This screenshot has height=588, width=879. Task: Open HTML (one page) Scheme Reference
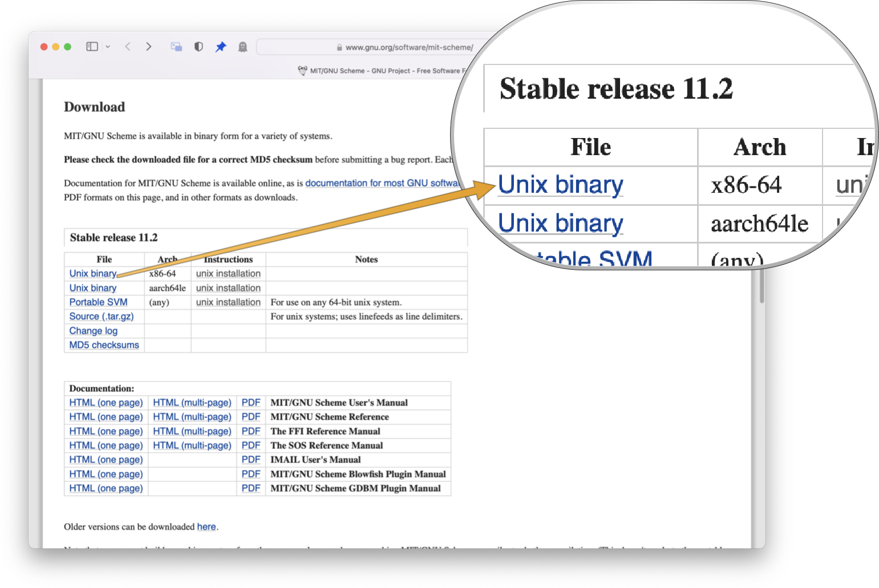coord(106,417)
